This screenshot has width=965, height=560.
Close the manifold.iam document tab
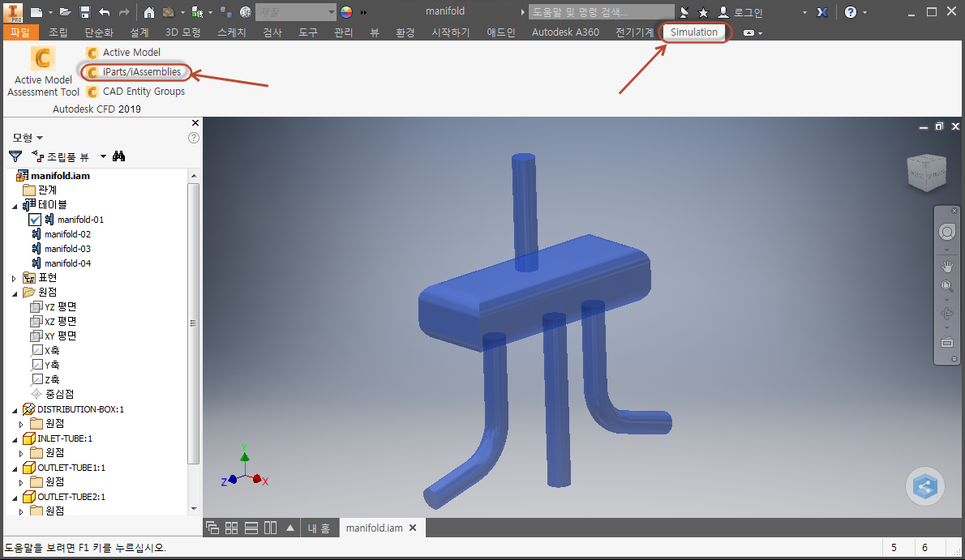(x=413, y=528)
